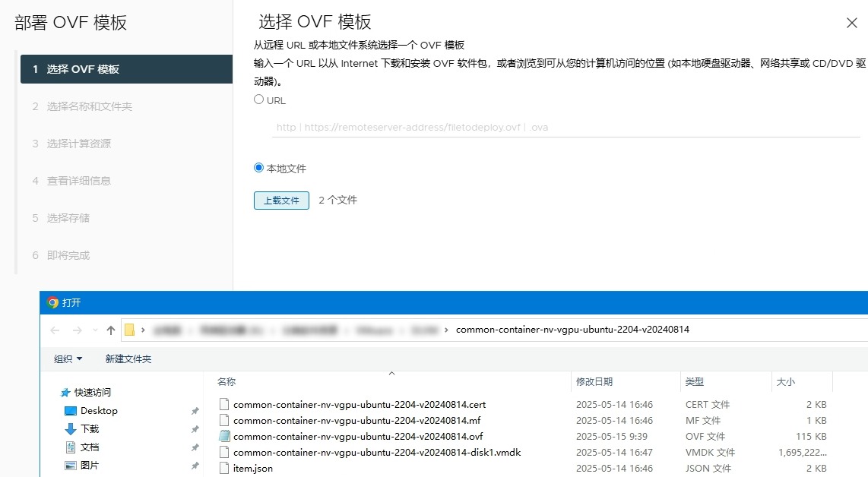Image resolution: width=868 pixels, height=477 pixels.
Task: Click the up-folder arrow in file dialog
Action: pyautogui.click(x=111, y=330)
